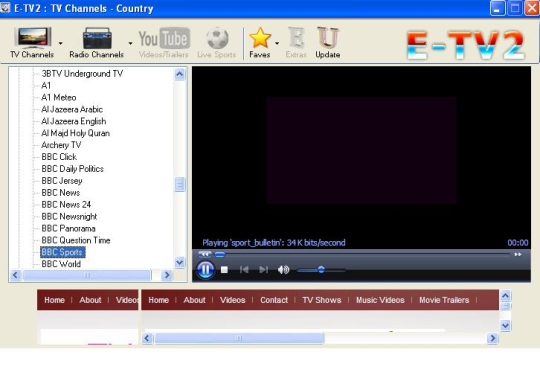Mute the player with speaker icon

click(x=283, y=270)
